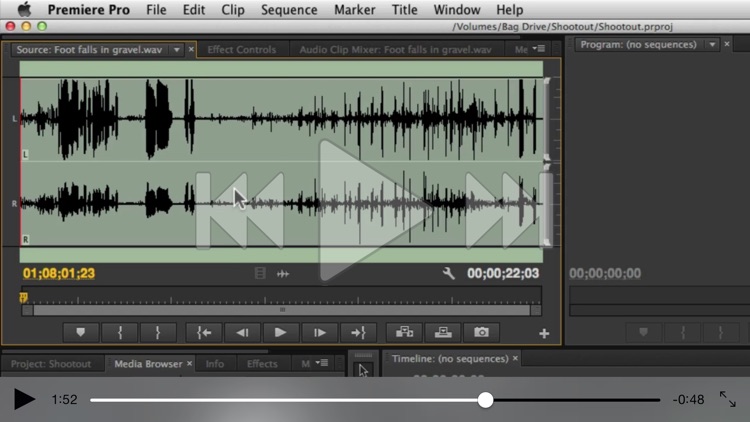
Task: Fast forward with overlay skip-forward icon
Action: click(x=508, y=211)
